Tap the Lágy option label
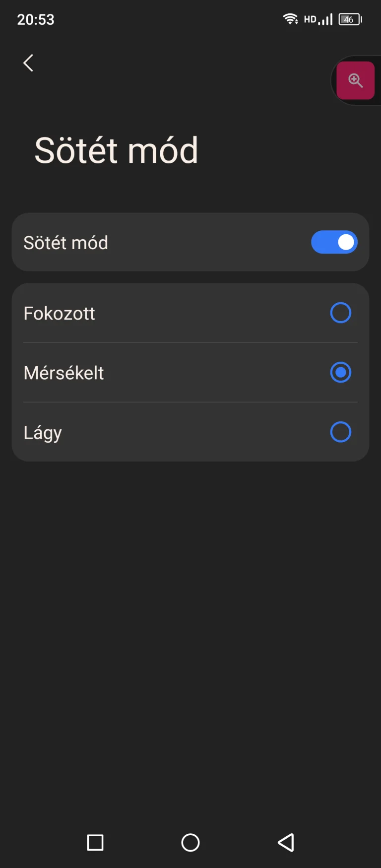Screen dimensions: 381x868 (x=43, y=432)
